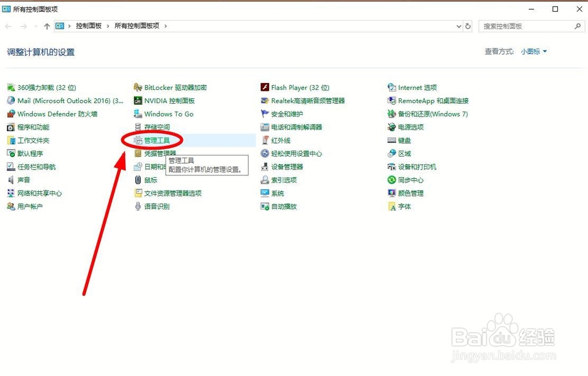588x376 pixels.
Task: Select the 任务栏和导航 icon
Action: 11,167
